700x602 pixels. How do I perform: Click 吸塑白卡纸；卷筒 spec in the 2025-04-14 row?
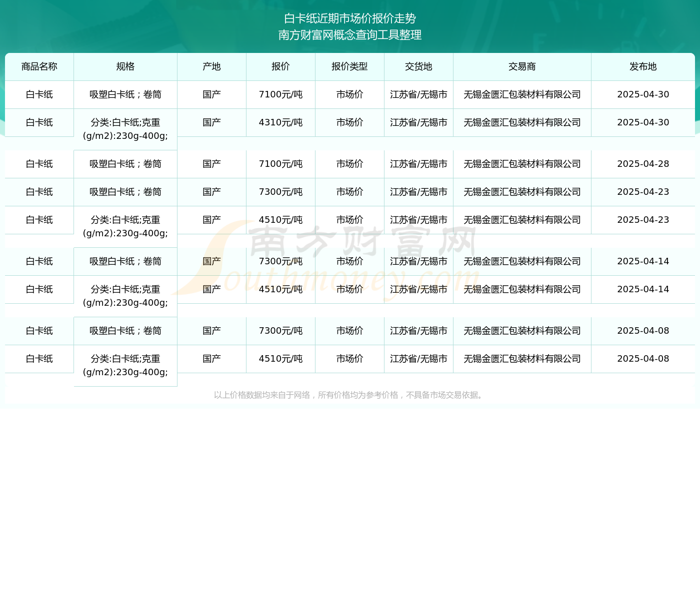(x=125, y=261)
